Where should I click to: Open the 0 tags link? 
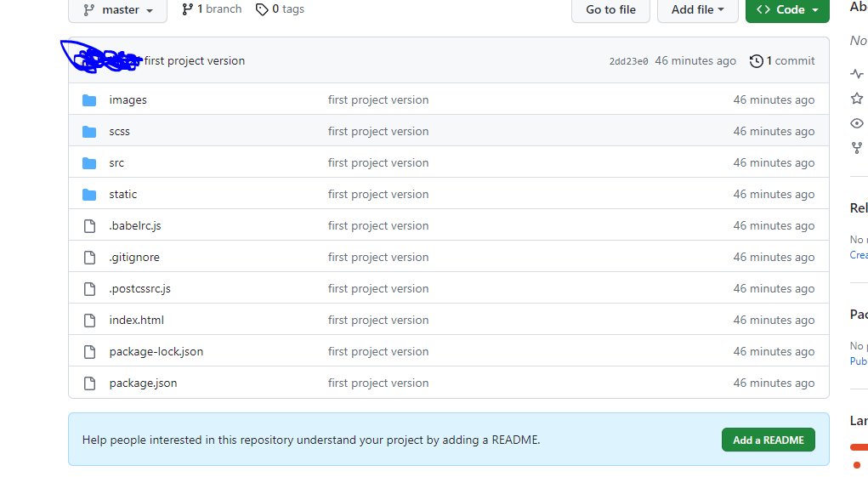click(x=280, y=9)
